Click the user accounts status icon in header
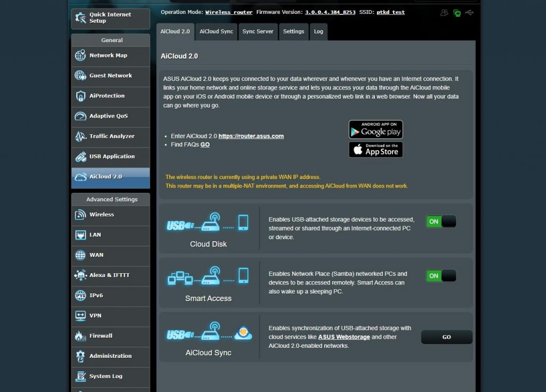546x392 pixels. point(444,13)
